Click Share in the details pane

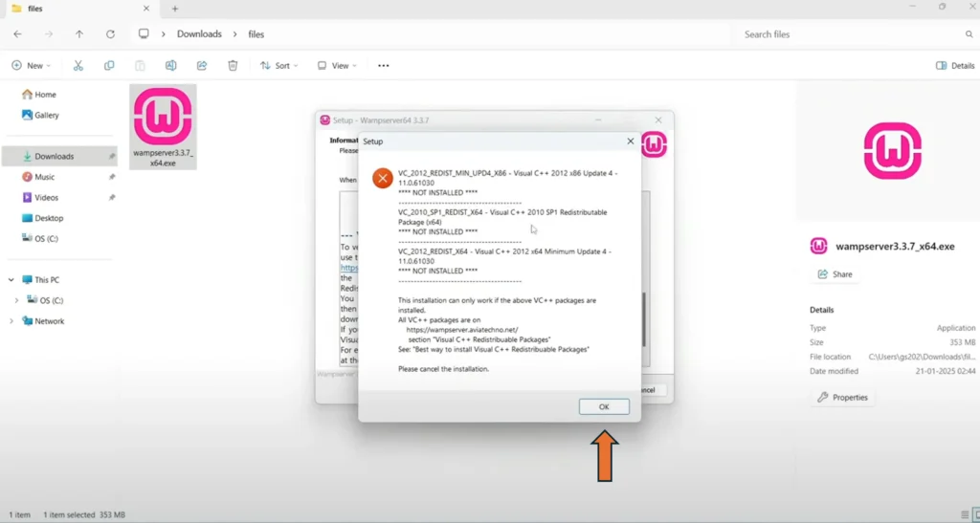click(x=835, y=274)
